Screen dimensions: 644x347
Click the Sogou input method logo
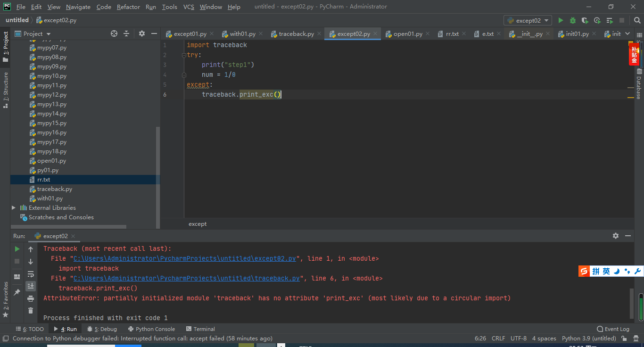[584, 271]
